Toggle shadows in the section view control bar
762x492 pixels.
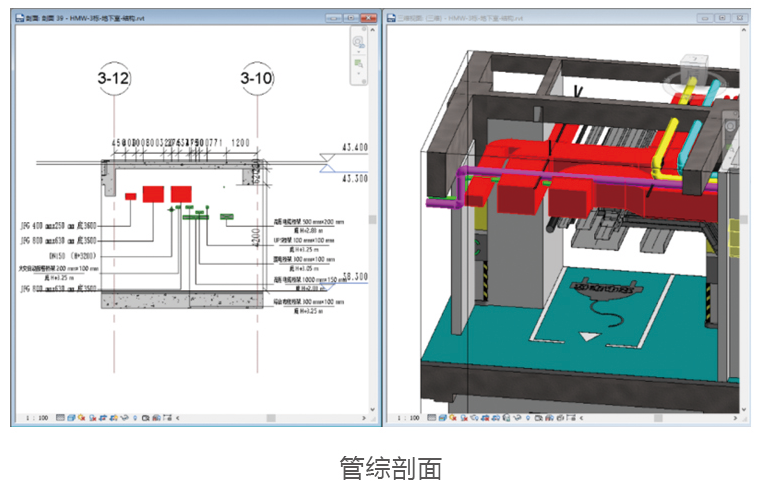(x=92, y=418)
